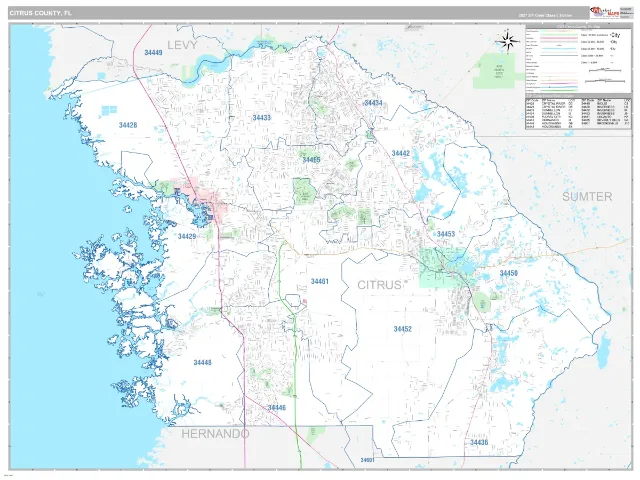Image resolution: width=640 pixels, height=480 pixels.
Task: Select ZIP code label 34465
Action: 311,160
